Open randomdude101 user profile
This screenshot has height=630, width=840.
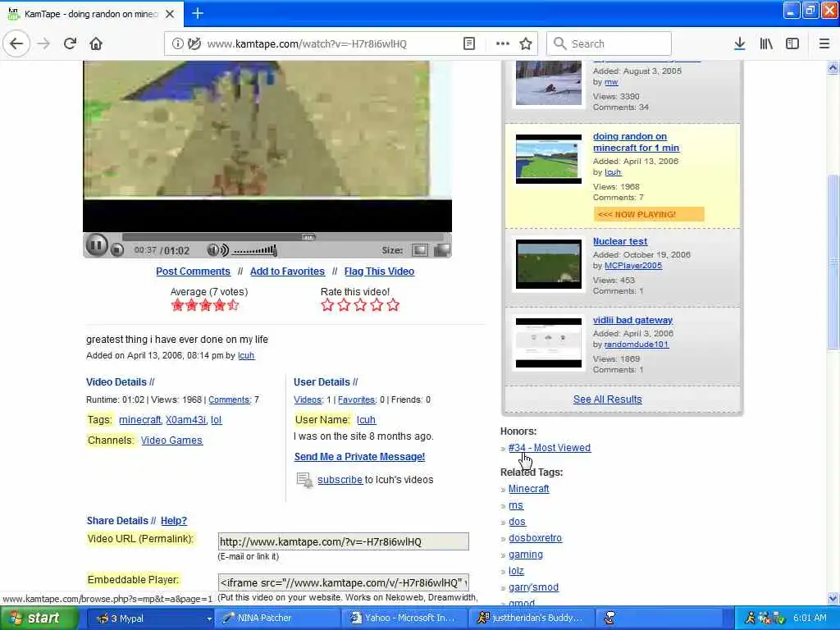click(637, 345)
